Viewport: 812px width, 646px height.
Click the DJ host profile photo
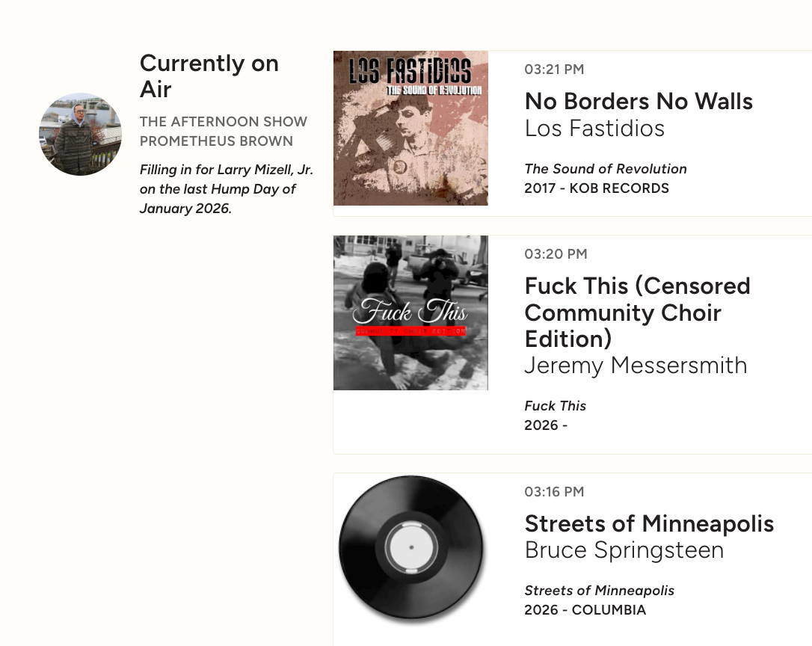(80, 134)
